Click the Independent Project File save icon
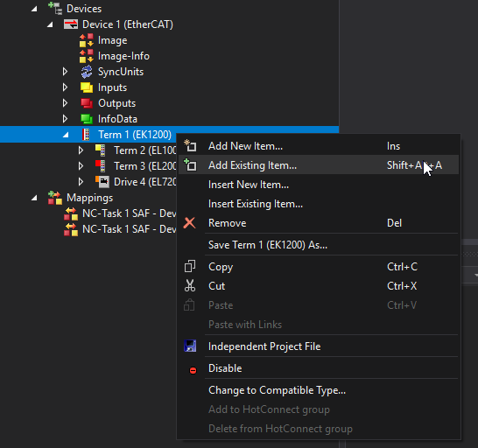This screenshot has width=478, height=448. pos(190,346)
